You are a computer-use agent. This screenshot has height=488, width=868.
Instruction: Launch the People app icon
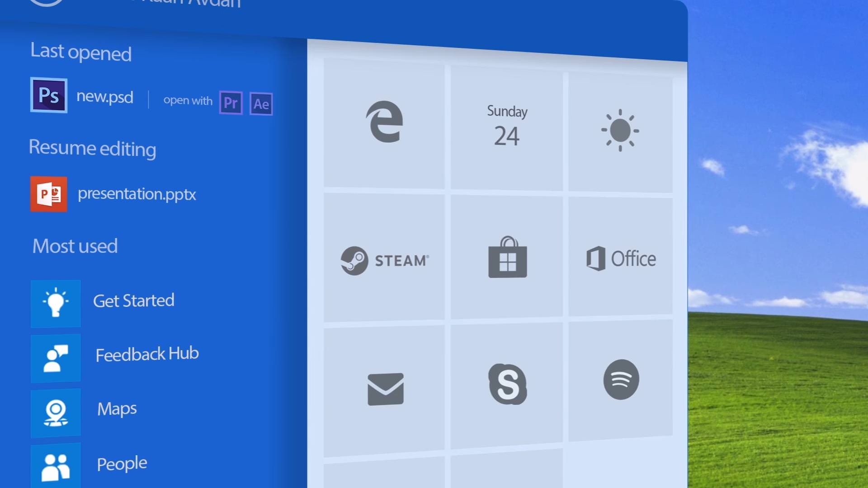pos(55,465)
